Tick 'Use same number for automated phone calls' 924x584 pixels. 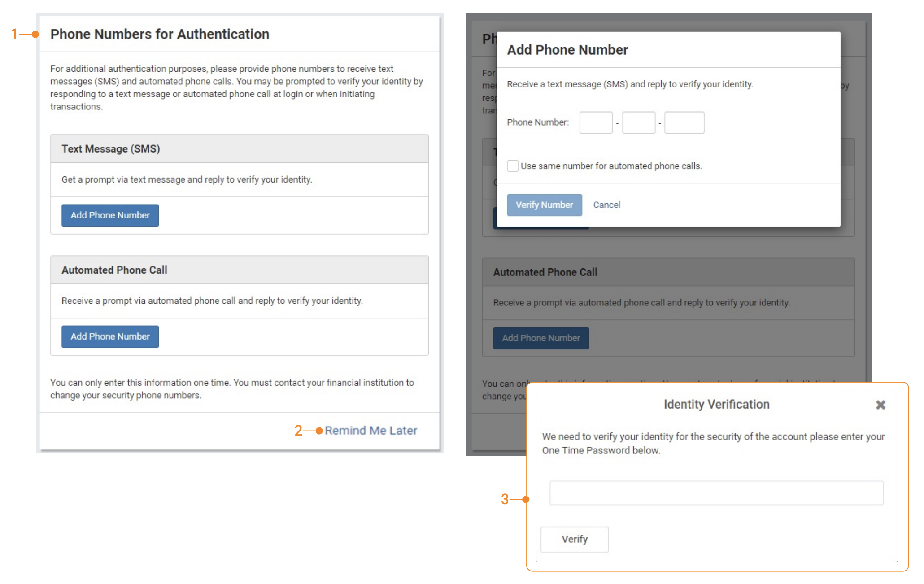pyautogui.click(x=513, y=166)
